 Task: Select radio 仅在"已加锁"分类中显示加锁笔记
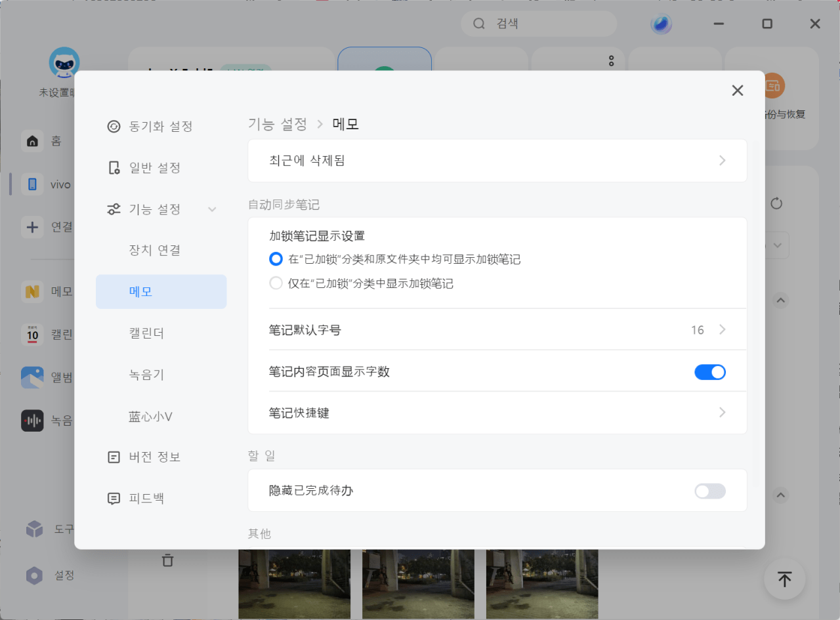tap(276, 283)
